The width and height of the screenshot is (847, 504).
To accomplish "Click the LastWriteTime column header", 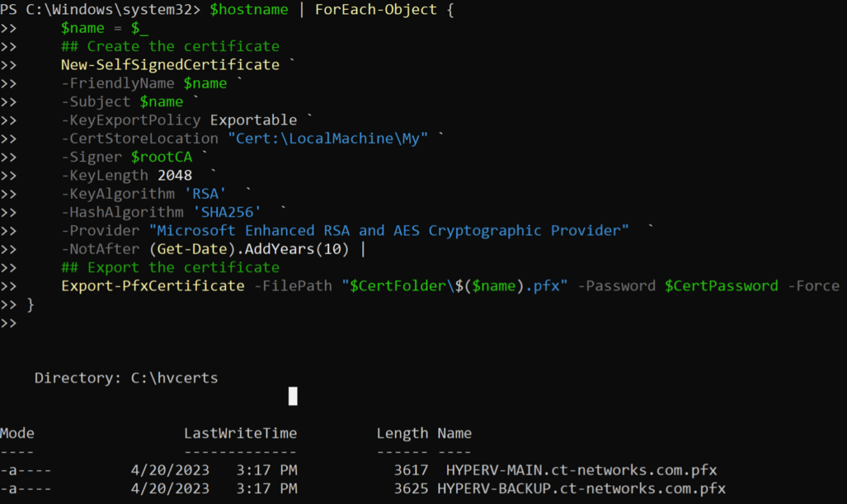I will pos(241,433).
